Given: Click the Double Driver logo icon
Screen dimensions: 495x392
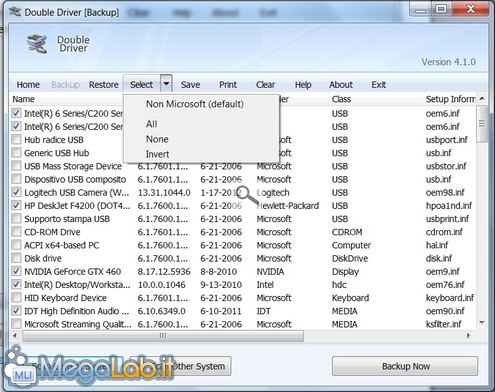Looking at the screenshot, I should [37, 44].
